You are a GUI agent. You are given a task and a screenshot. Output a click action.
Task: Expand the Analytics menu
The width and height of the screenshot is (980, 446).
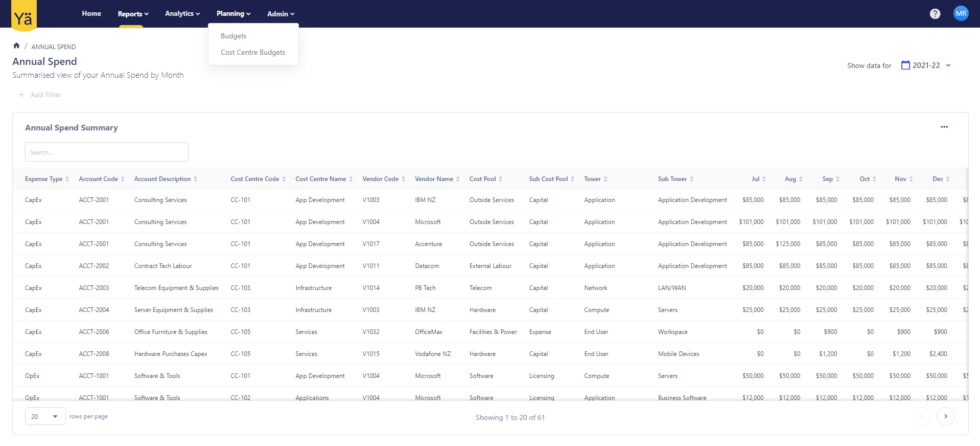coord(182,14)
